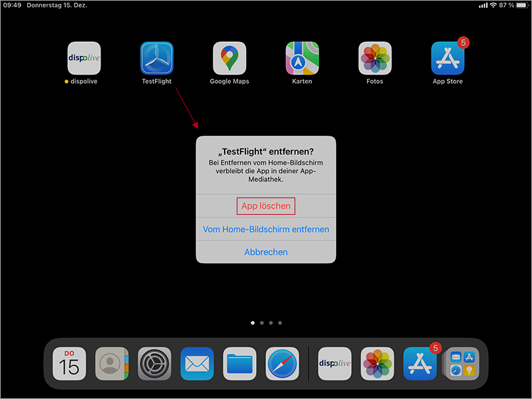
Task: Tap the 87 % battery percentage text
Action: coord(506,5)
